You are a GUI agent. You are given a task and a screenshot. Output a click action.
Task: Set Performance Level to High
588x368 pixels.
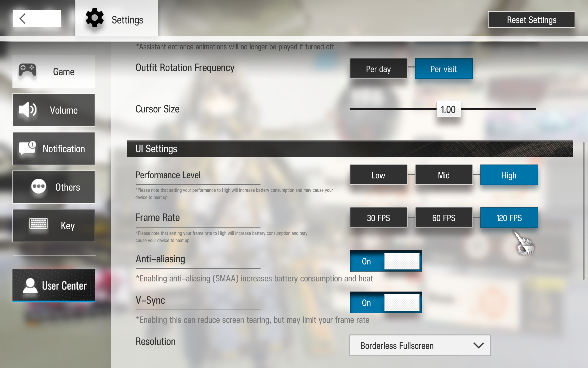click(509, 175)
